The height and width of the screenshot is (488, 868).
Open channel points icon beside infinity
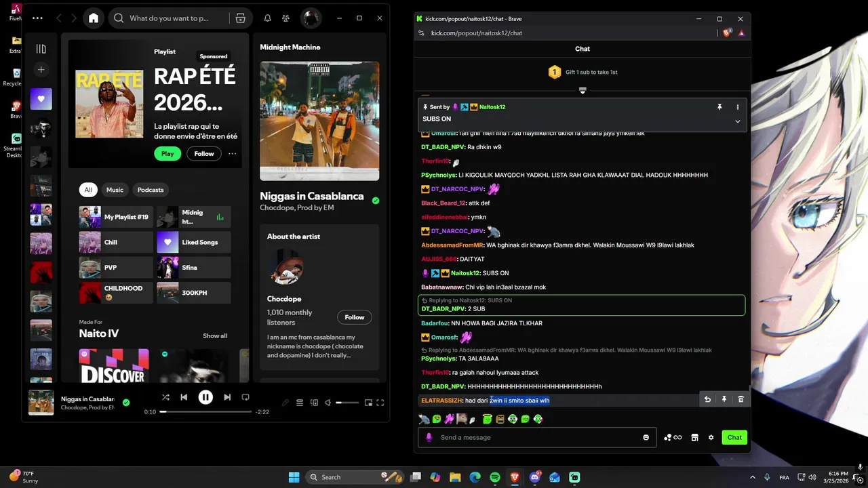point(668,437)
